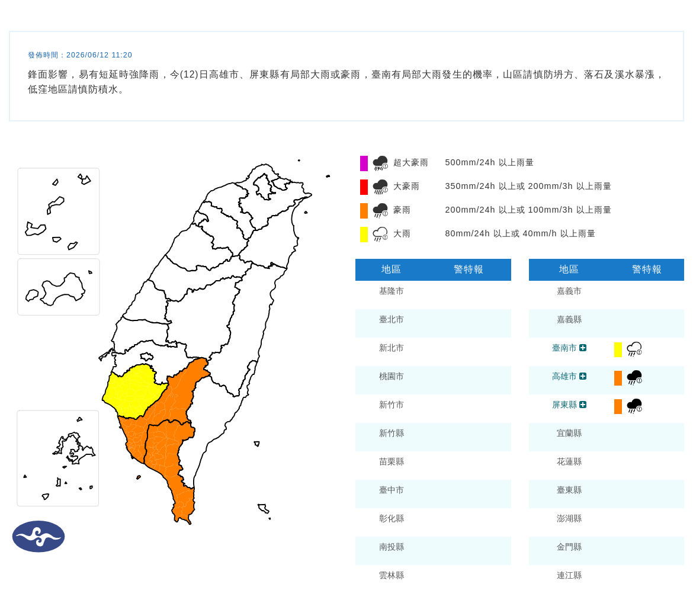Click the 超大豪雨 legend rain cloud icon
This screenshot has height=616, width=693.
(x=380, y=163)
